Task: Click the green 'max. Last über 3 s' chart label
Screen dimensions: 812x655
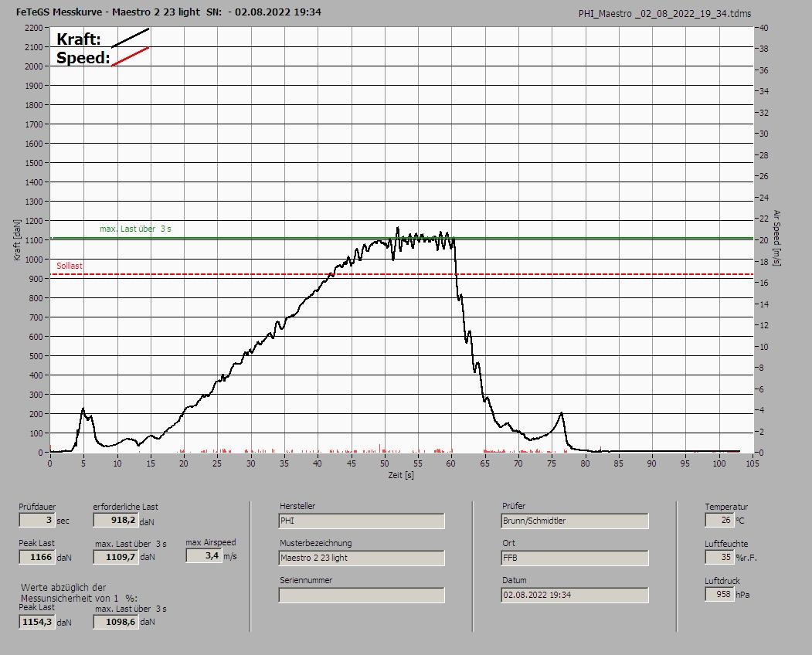Action: click(135, 229)
